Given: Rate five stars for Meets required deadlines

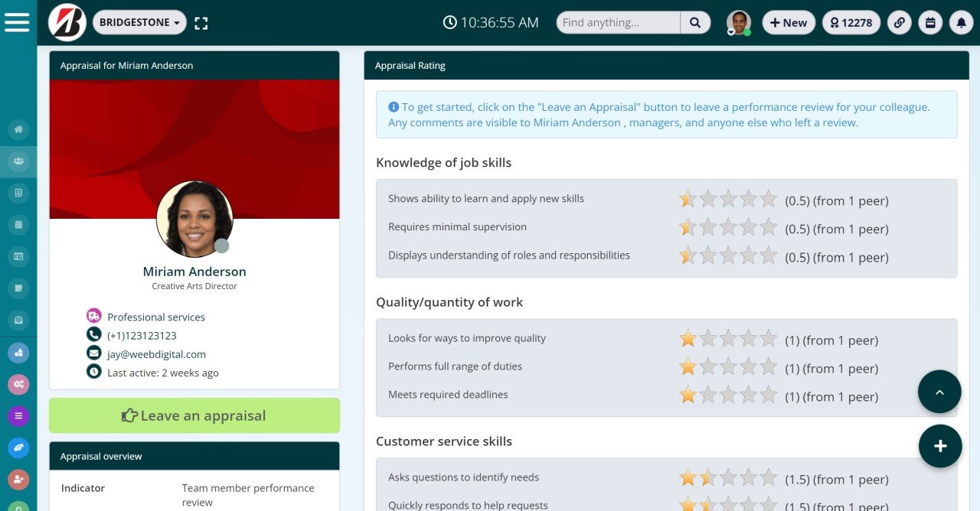Looking at the screenshot, I should (x=769, y=396).
